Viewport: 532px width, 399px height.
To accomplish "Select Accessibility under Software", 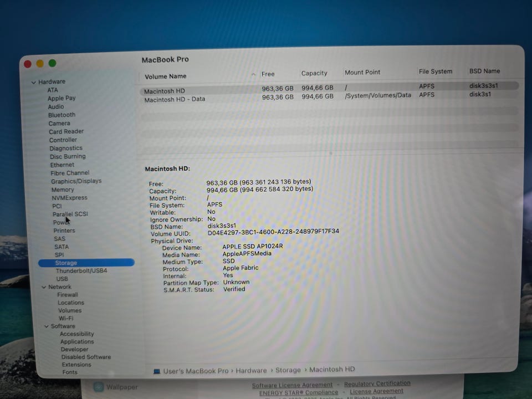I will pos(77,334).
